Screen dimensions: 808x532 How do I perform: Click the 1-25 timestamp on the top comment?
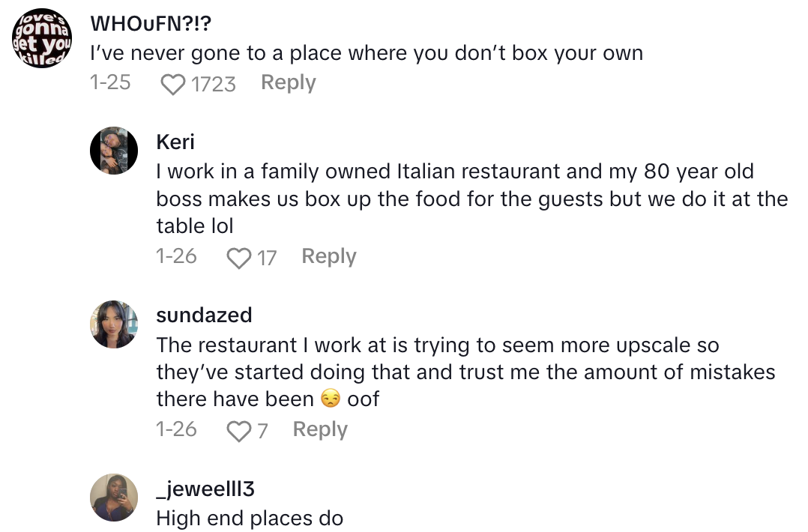coord(110,83)
